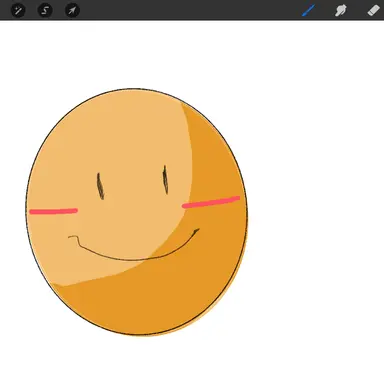Open the Adjustments magic wand menu
This screenshot has width=384, height=384.
point(18,10)
